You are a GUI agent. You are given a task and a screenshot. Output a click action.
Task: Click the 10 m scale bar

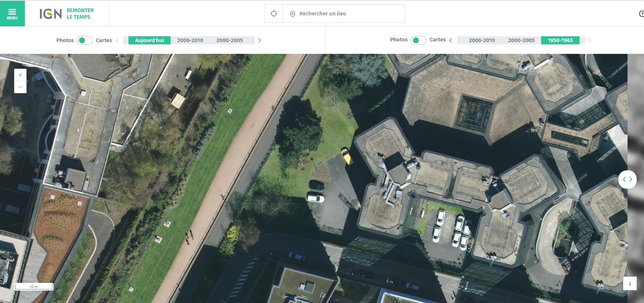tap(34, 287)
